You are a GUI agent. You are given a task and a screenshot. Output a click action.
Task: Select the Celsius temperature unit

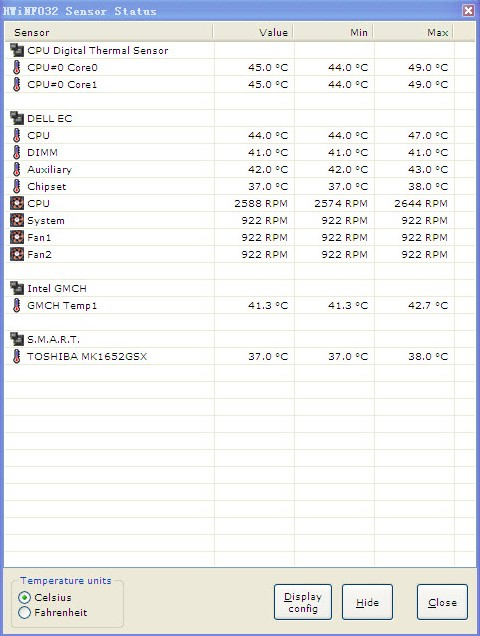[x=25, y=597]
